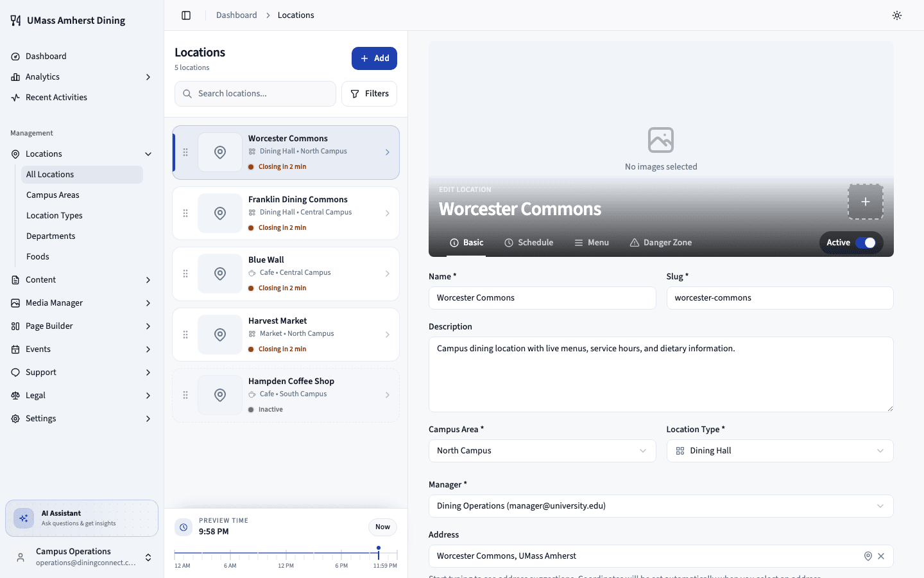Open the Location Type dropdown
924x578 pixels.
pos(780,451)
